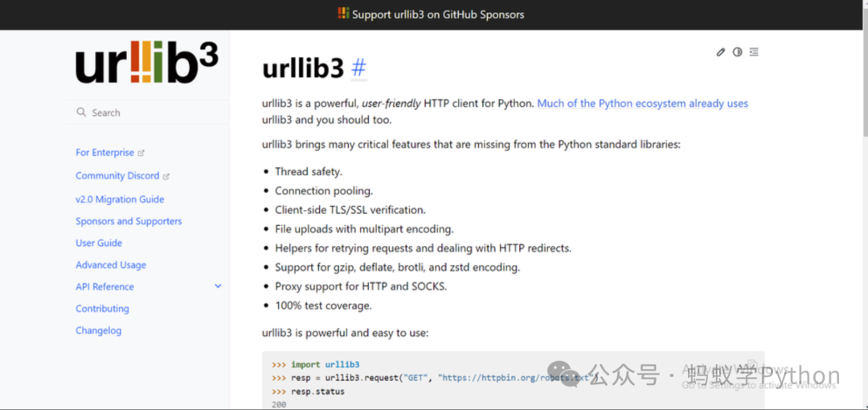
Task: Open the table of contents icon
Action: (x=754, y=52)
